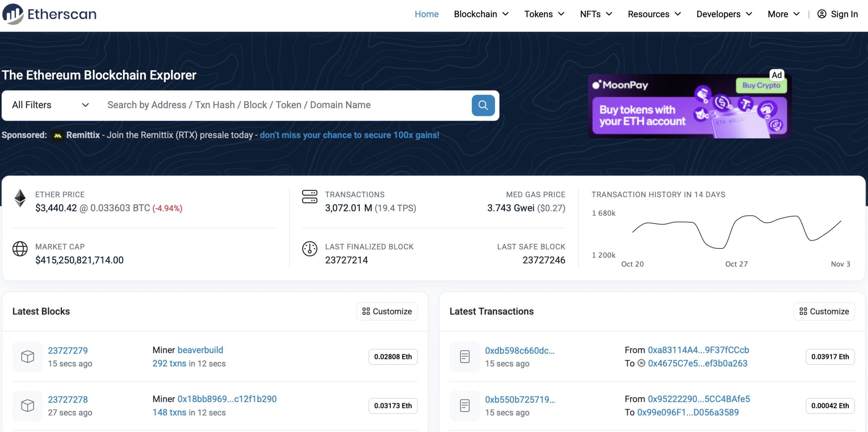Click the Sign In user icon
Screen dimensions: 868x432
pos(822,14)
